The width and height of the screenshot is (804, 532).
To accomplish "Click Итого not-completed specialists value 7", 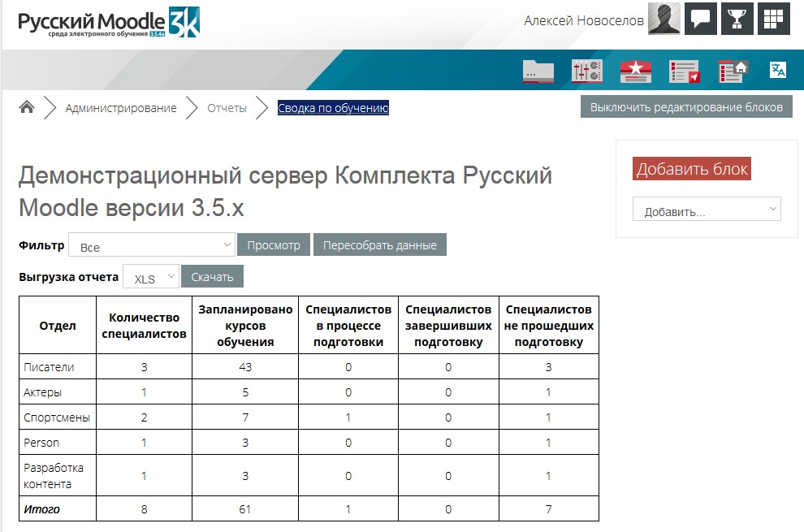I will pyautogui.click(x=549, y=509).
